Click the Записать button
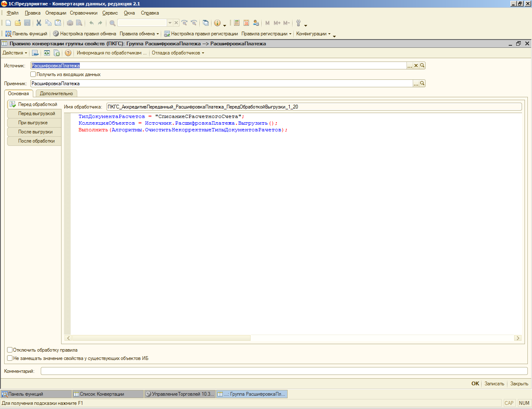Image resolution: width=532 pixels, height=409 pixels. click(494, 384)
